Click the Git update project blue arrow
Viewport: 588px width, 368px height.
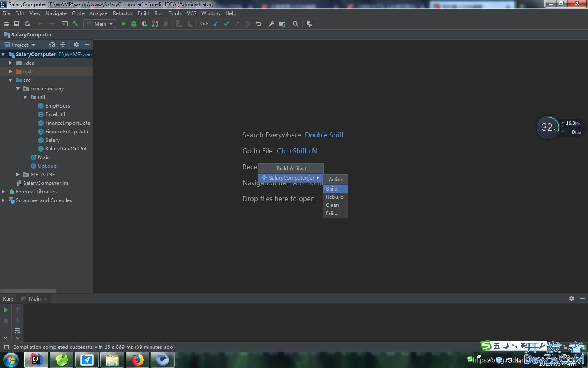pos(216,24)
